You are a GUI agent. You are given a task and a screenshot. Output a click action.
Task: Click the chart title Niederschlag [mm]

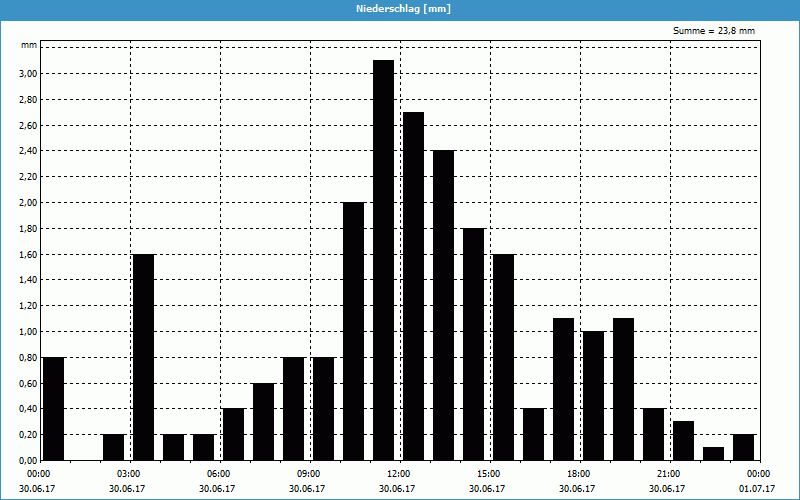click(x=399, y=9)
